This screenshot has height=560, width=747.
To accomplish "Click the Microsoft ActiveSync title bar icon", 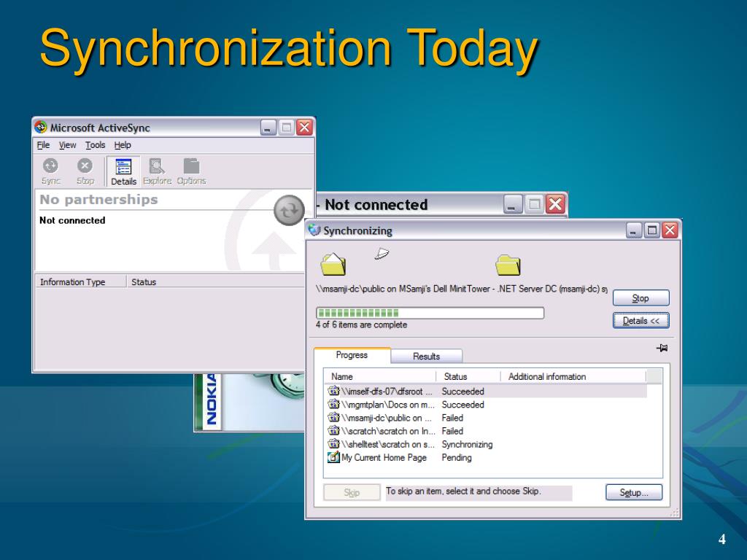I will point(41,127).
